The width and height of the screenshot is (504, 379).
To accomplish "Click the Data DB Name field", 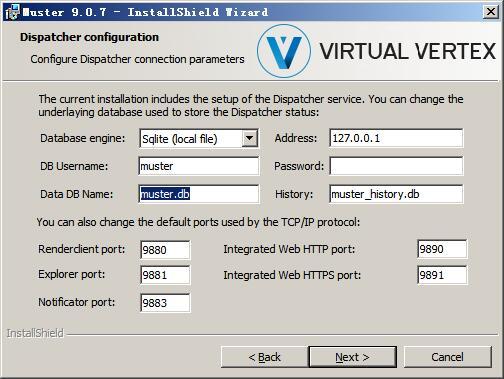I will point(199,194).
